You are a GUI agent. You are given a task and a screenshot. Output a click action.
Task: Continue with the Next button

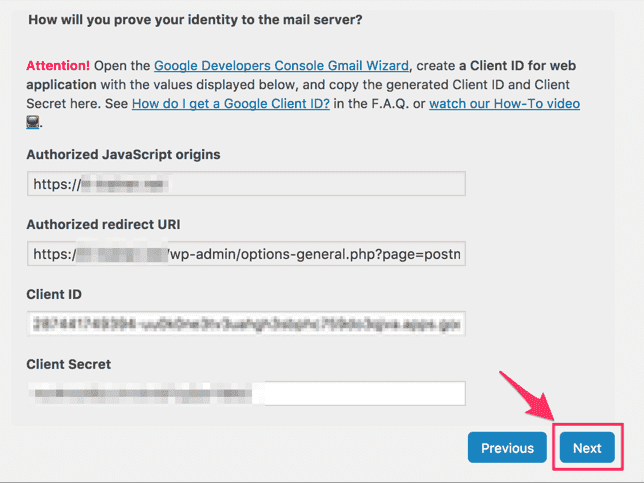[587, 447]
